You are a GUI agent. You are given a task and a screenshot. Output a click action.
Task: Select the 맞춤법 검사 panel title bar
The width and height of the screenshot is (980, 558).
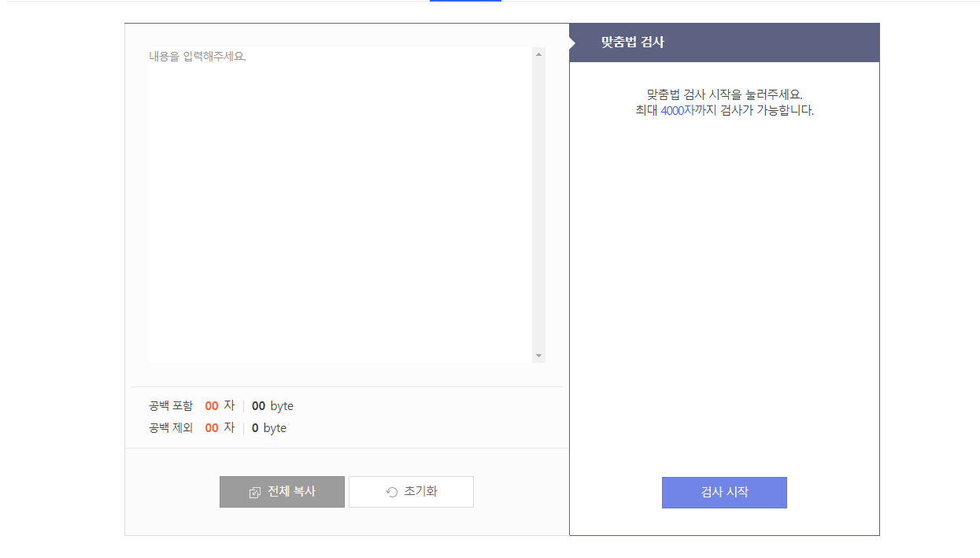[x=724, y=42]
